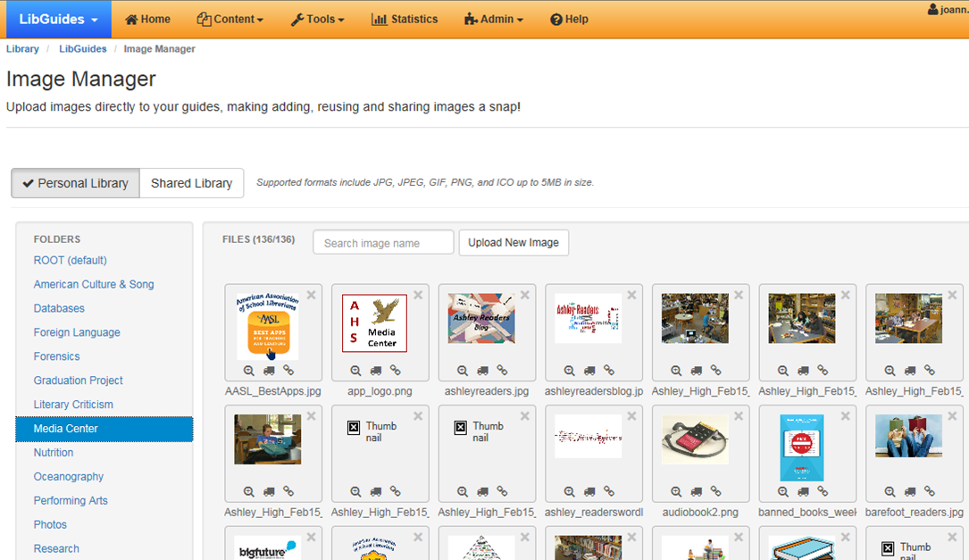
Task: Click magnifier icon under app_logo.png
Action: (355, 371)
